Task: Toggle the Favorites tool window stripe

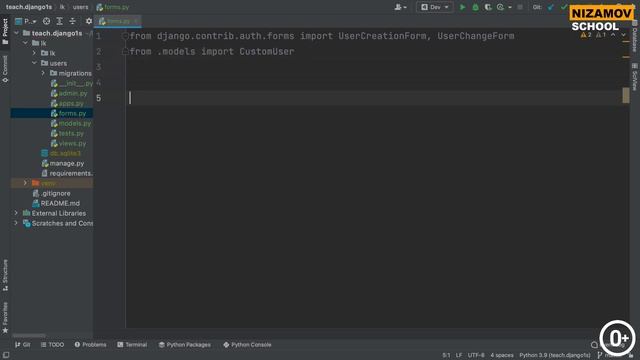Action: click(x=5, y=318)
